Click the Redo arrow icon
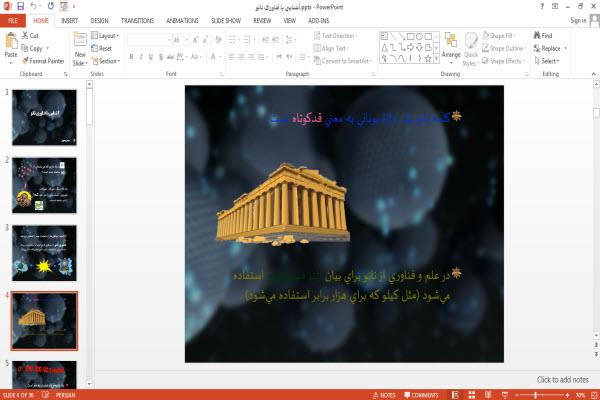This screenshot has height=400, width=600. (51, 6)
